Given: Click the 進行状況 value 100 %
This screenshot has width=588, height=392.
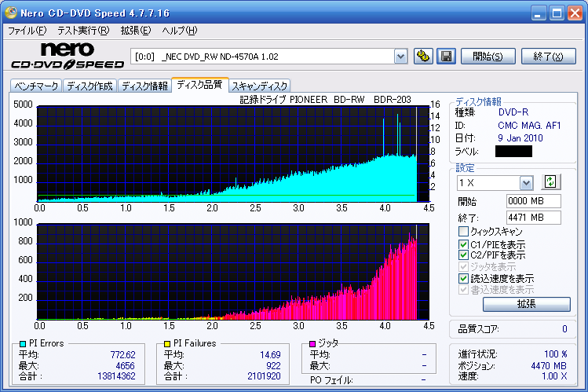Looking at the screenshot, I should pos(556,354).
